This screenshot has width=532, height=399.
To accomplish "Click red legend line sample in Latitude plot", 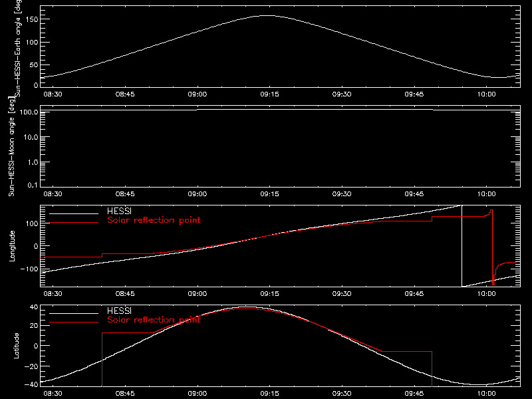I will point(74,323).
